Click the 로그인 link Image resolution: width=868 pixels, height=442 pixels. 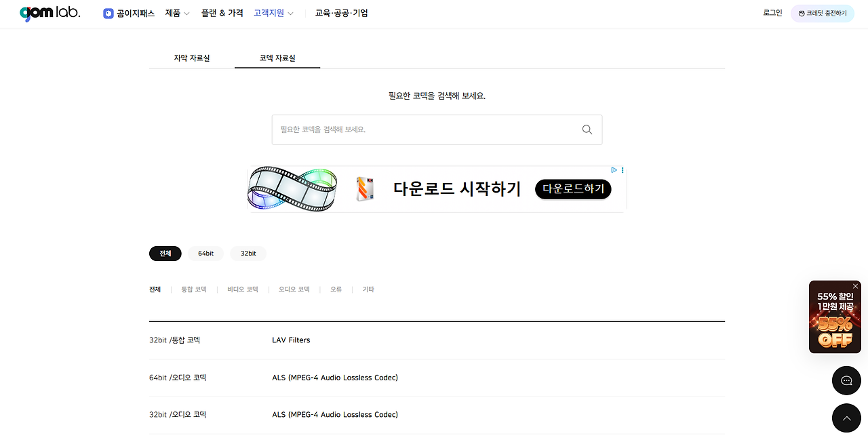click(x=772, y=14)
